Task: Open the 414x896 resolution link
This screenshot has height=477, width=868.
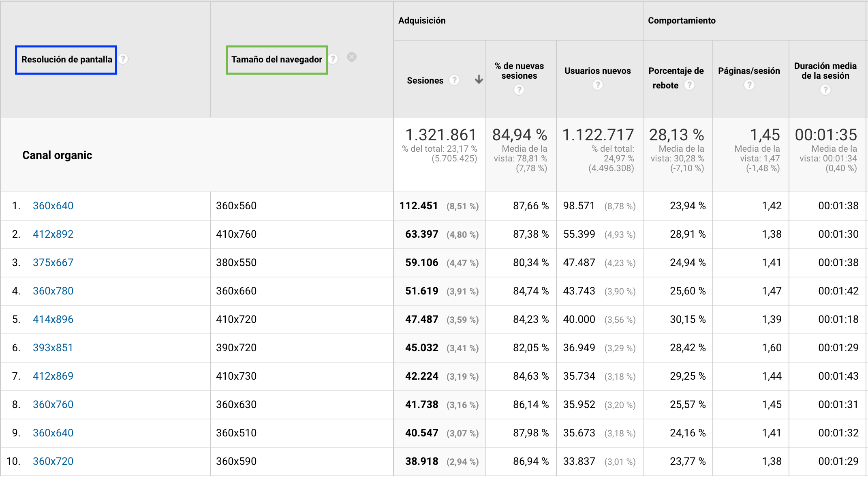Action: [x=53, y=319]
